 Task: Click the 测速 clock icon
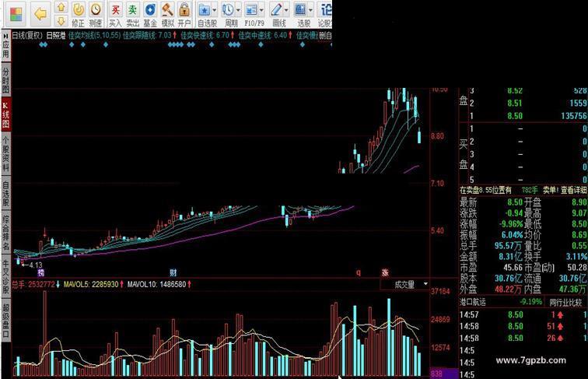pyautogui.click(x=96, y=9)
